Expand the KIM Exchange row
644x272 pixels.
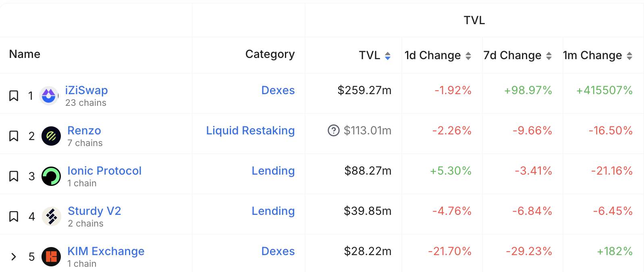[x=14, y=257]
